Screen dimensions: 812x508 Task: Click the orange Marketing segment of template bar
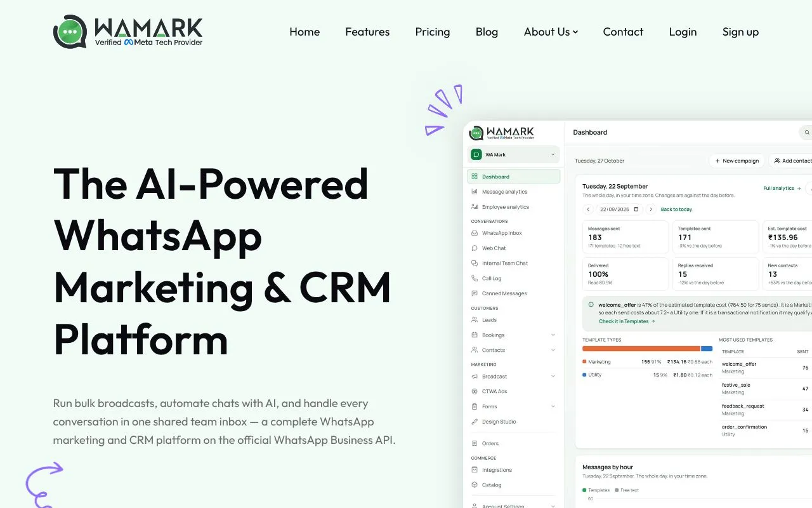coord(641,349)
